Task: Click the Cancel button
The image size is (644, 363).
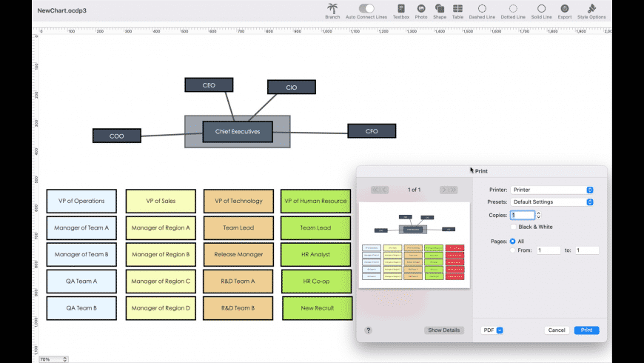Action: point(557,330)
